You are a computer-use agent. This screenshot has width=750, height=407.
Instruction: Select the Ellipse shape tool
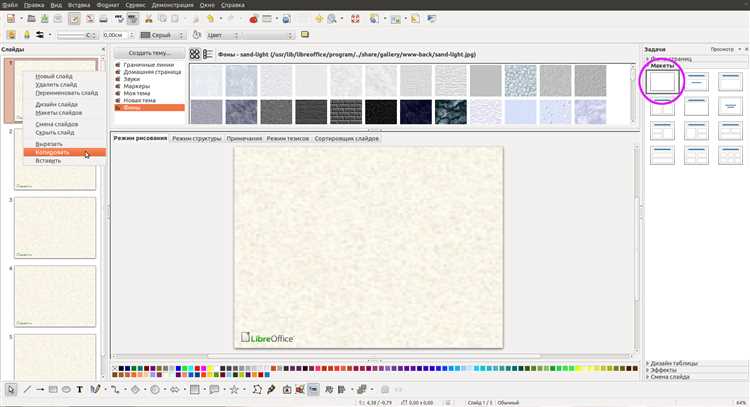click(x=66, y=389)
